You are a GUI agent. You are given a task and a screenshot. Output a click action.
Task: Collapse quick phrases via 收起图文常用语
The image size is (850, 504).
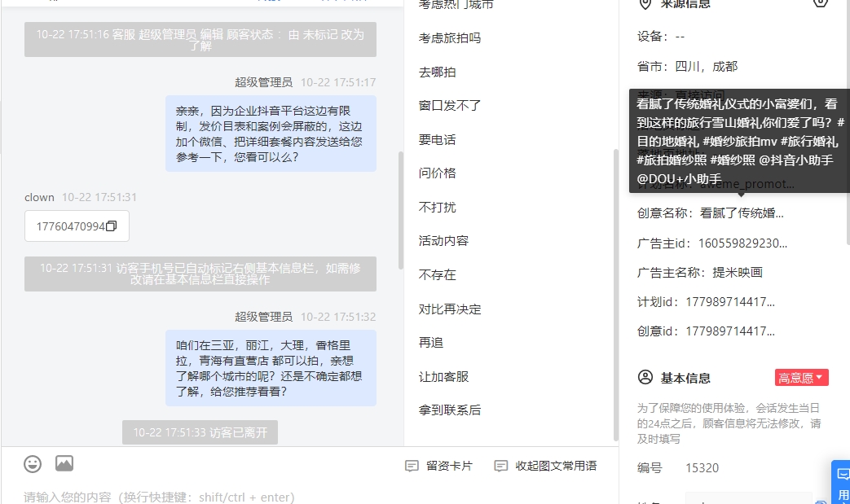(545, 466)
